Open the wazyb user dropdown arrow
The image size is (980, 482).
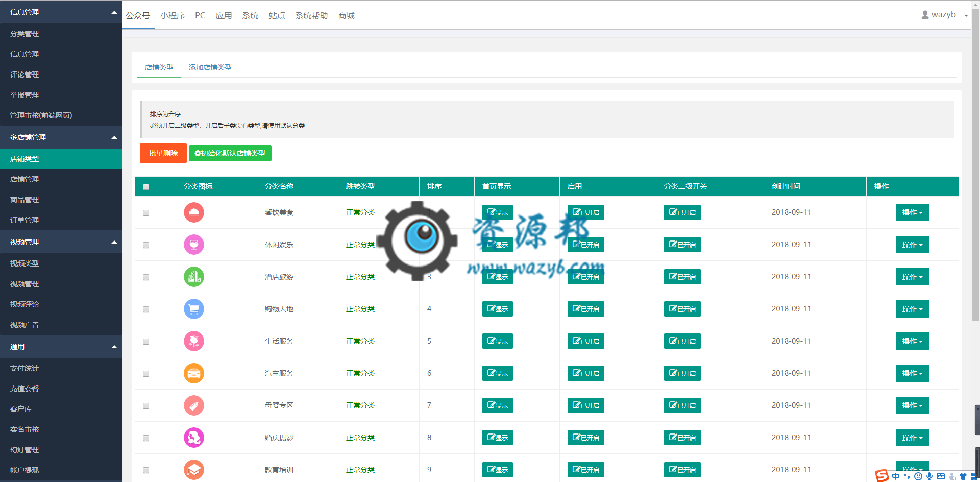pos(966,16)
